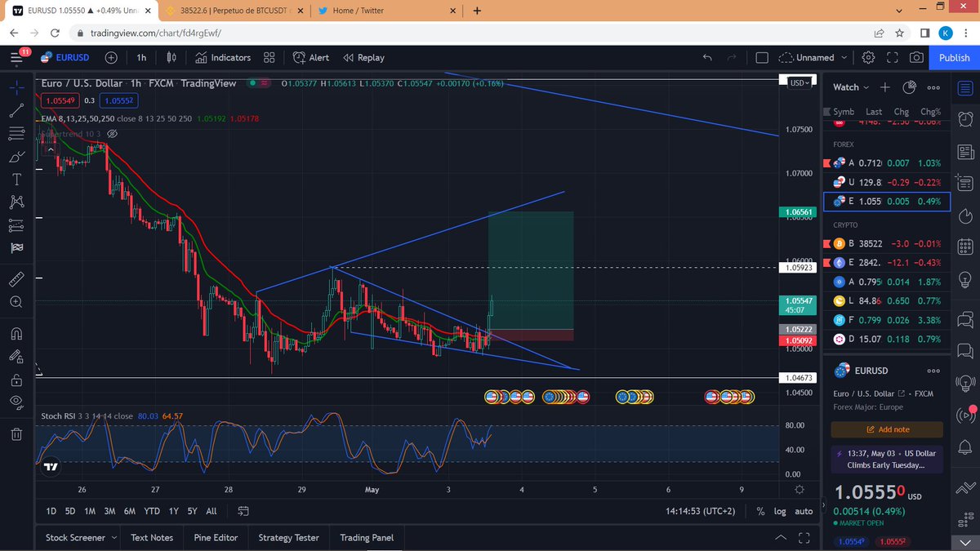Open the Unnamed layout dropdown
The image size is (980, 551).
point(812,58)
